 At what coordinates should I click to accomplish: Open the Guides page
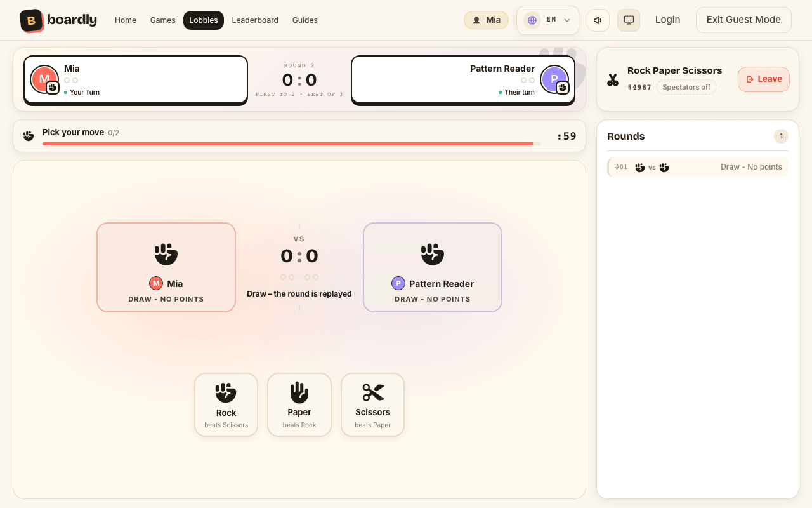(x=305, y=20)
